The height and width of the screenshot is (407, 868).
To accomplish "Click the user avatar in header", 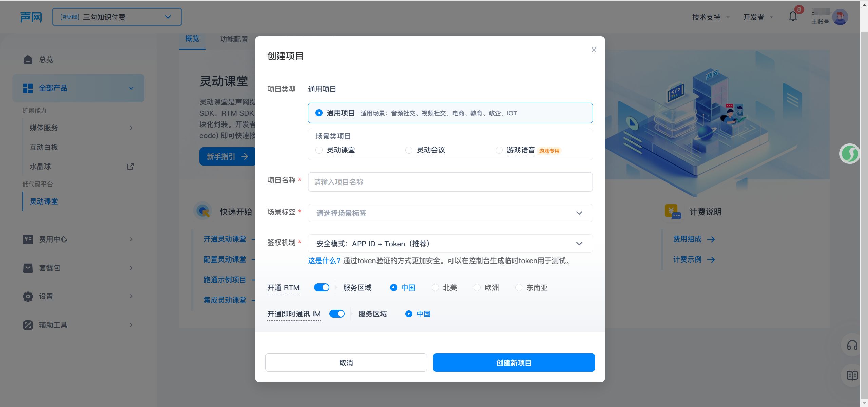I will pyautogui.click(x=840, y=17).
